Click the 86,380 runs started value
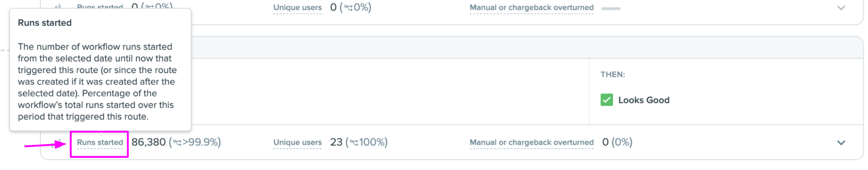This screenshot has height=170, width=868. pyautogui.click(x=149, y=142)
